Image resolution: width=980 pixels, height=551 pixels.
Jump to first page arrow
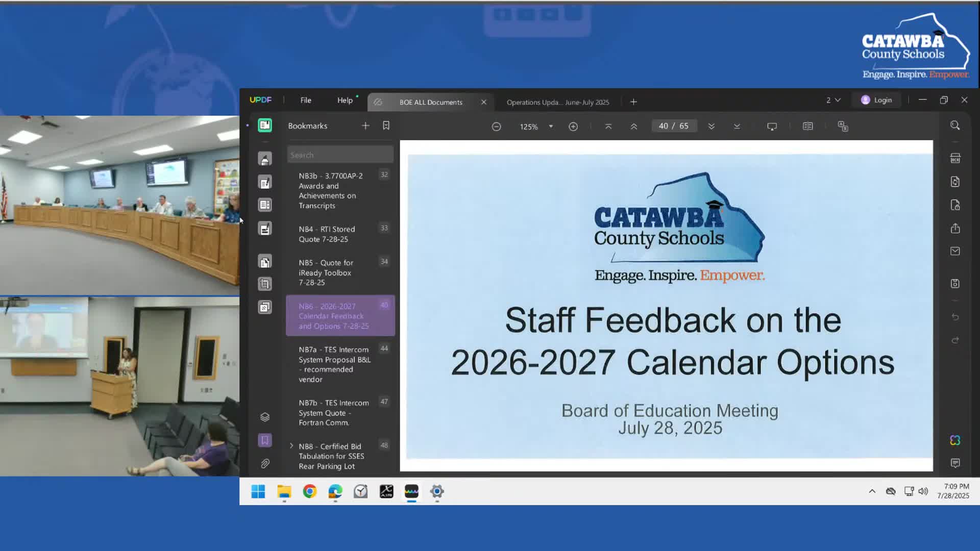pyautogui.click(x=608, y=127)
